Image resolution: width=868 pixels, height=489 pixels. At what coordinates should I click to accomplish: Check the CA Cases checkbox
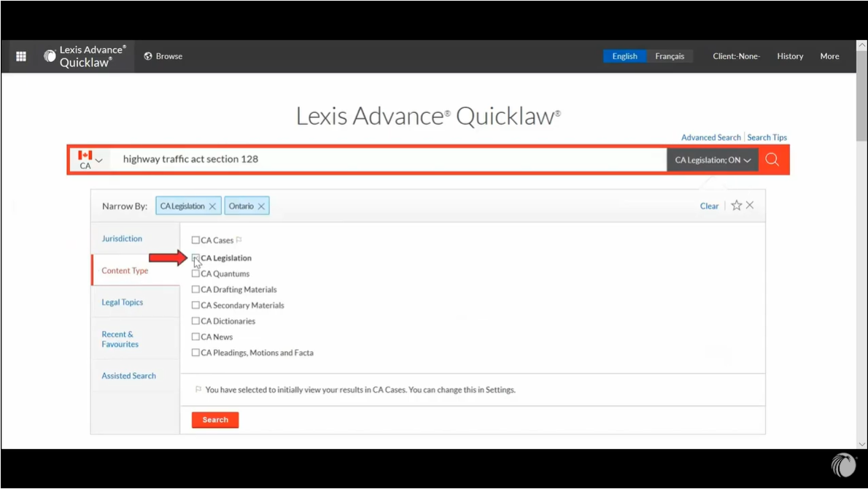(195, 240)
